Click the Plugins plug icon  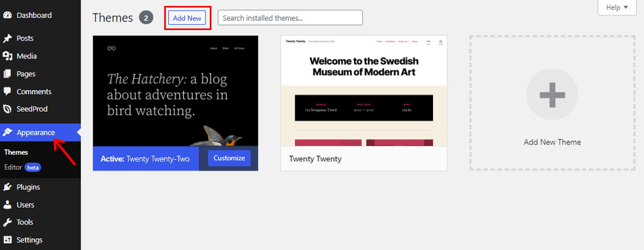click(x=8, y=187)
